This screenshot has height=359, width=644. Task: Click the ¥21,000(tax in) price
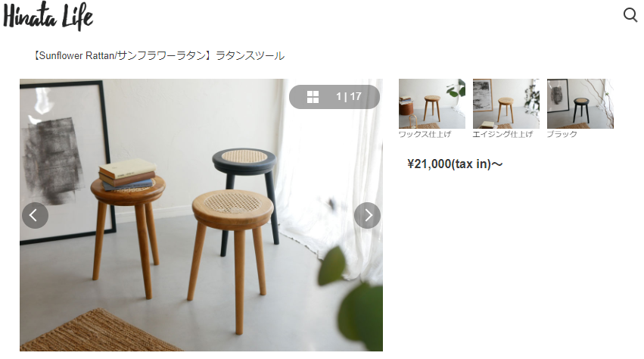pyautogui.click(x=455, y=164)
